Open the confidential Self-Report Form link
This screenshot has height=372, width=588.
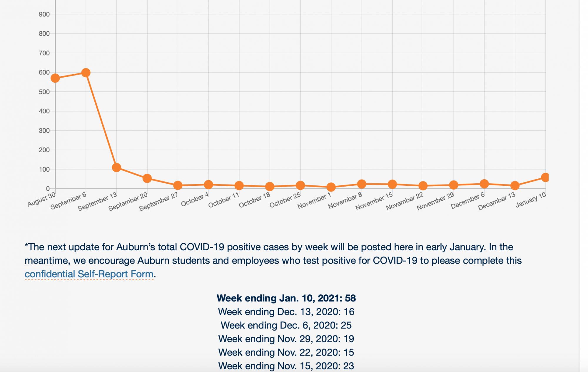tap(89, 274)
